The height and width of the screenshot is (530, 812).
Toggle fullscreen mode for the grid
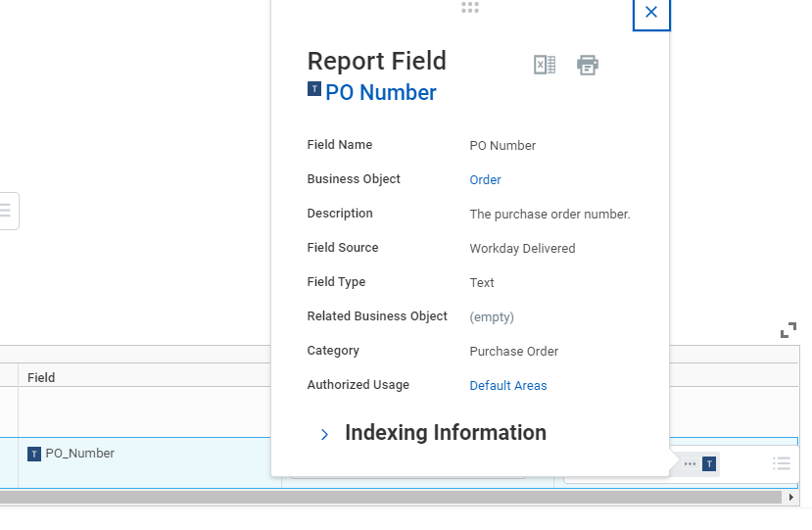coord(788,330)
